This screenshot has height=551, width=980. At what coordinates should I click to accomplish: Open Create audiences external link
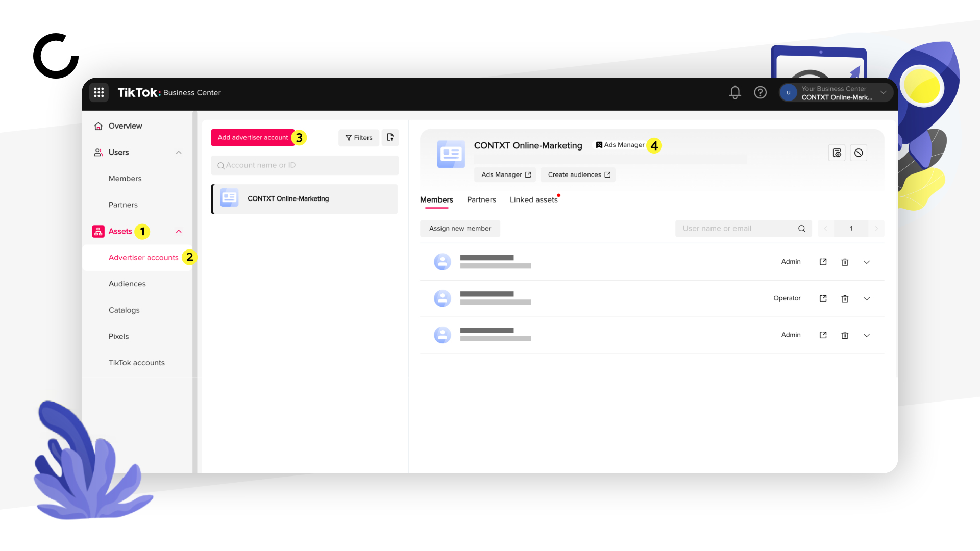[x=578, y=175]
